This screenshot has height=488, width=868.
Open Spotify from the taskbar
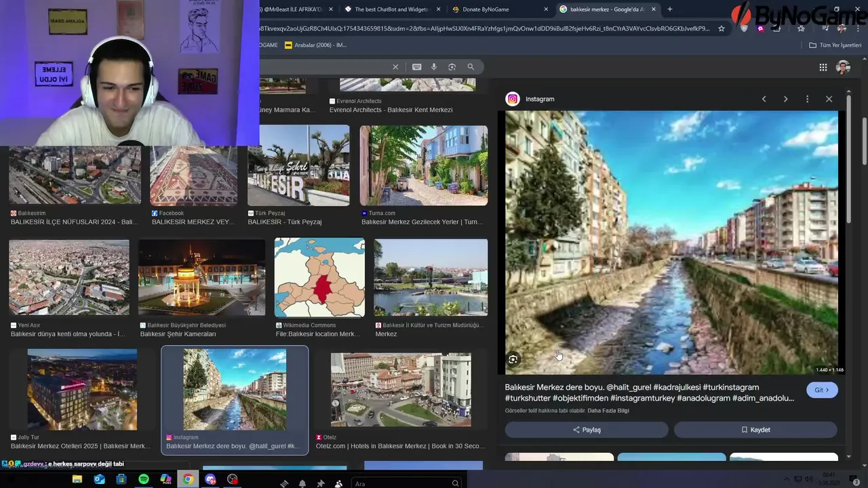(144, 479)
